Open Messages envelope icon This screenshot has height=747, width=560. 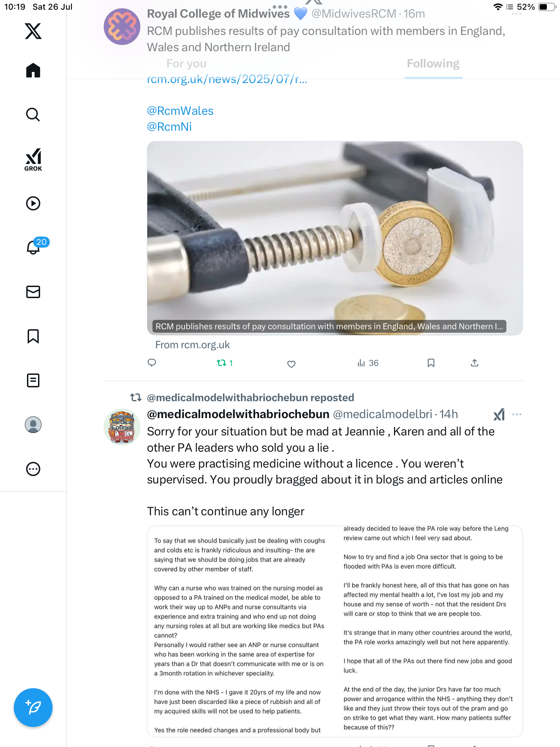point(33,292)
